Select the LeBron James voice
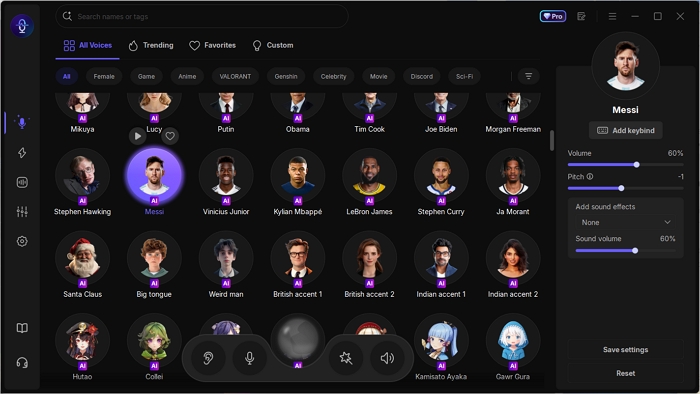Image resolution: width=700 pixels, height=394 pixels. (x=370, y=182)
